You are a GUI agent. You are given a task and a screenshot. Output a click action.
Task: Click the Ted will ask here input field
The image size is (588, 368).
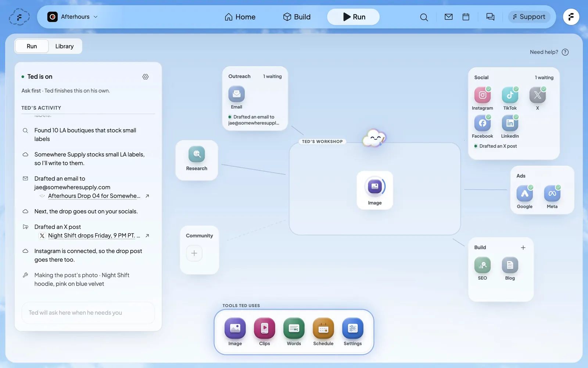point(88,313)
